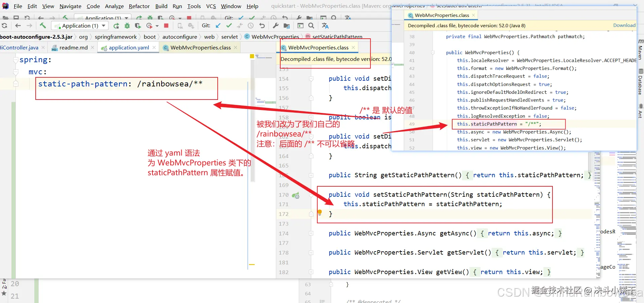The image size is (644, 303).
Task: Open the File menu
Action: pyautogui.click(x=18, y=6)
